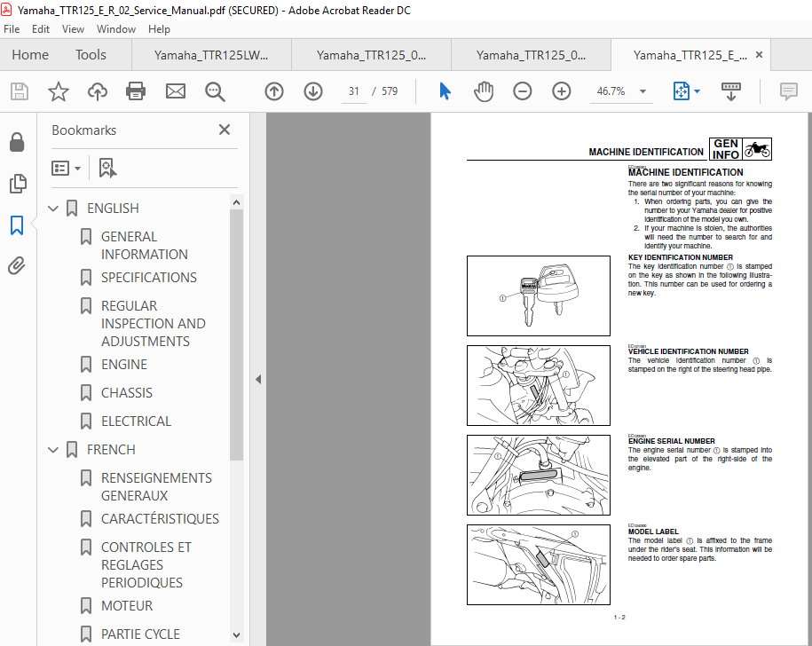Activate the Hand pan tool
812x646 pixels.
tap(483, 91)
